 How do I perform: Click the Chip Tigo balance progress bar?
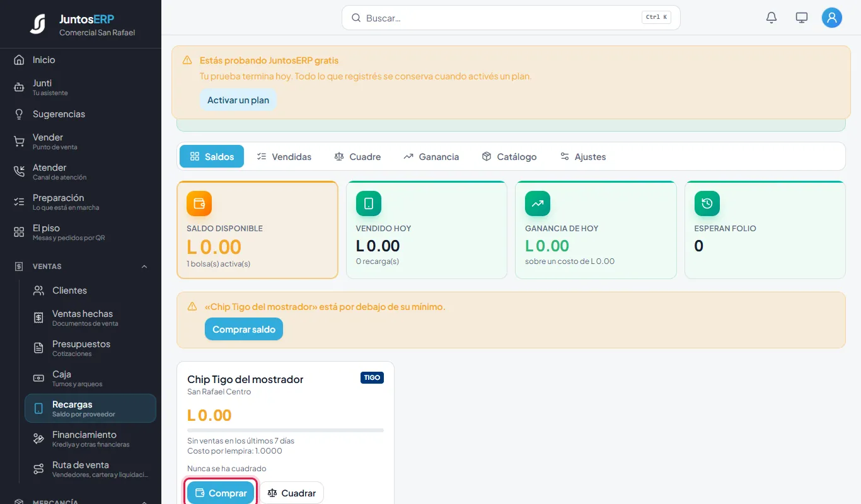coord(286,430)
